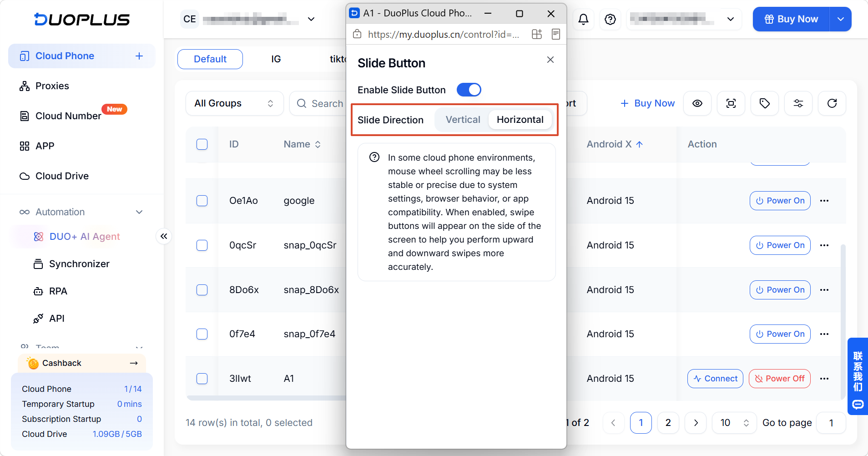Click the Cashback arrow banner
Image resolution: width=868 pixels, height=456 pixels.
(x=82, y=363)
